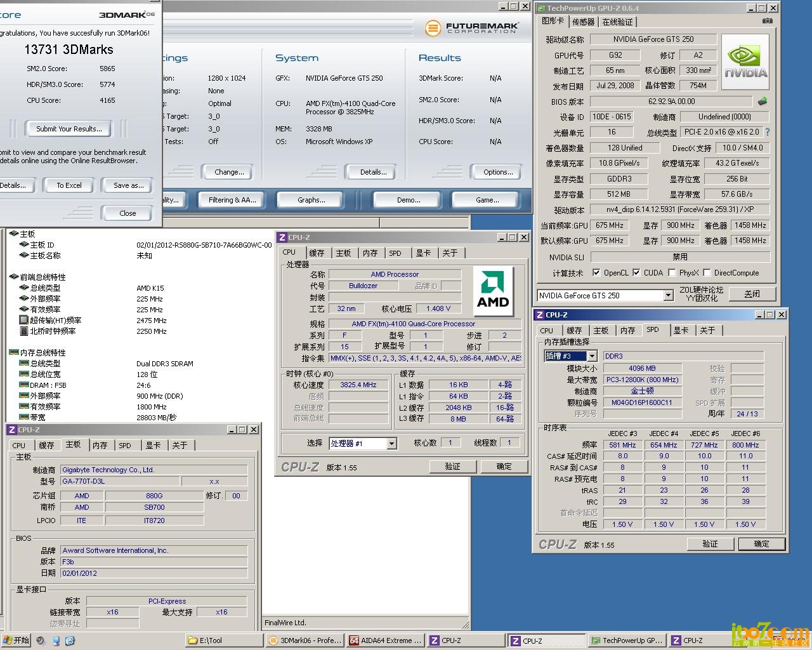Viewport: 812px width, 650px height.
Task: Click Change... in 3DMark settings
Action: 229,172
